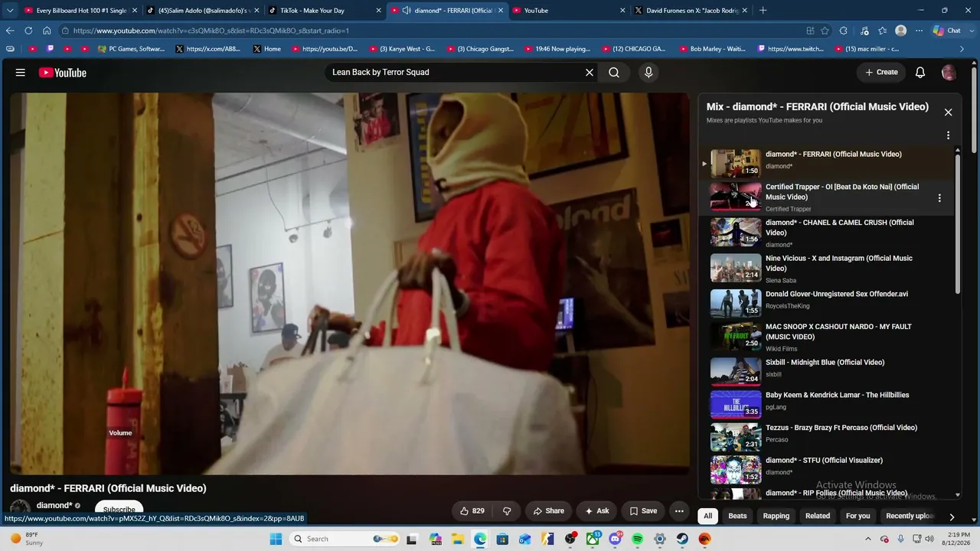
Task: Open Bob Marley bookmark
Action: [x=712, y=49]
